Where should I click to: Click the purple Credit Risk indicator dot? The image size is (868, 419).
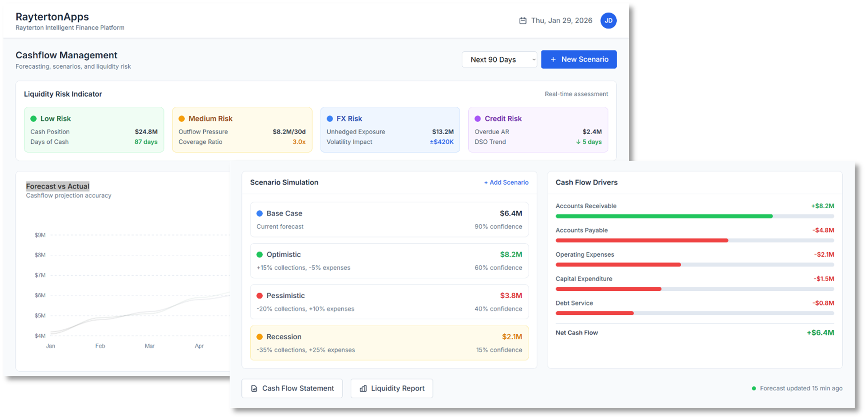pyautogui.click(x=478, y=119)
